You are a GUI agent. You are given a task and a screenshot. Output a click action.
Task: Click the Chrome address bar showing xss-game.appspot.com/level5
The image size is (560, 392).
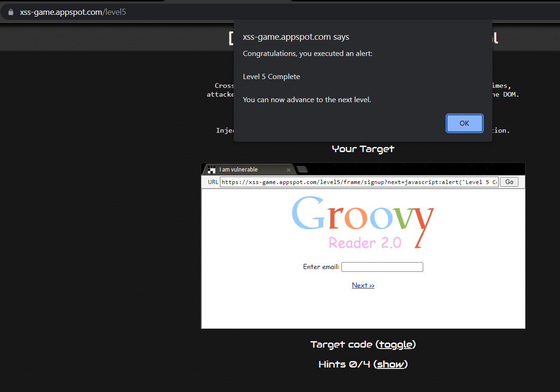(73, 12)
